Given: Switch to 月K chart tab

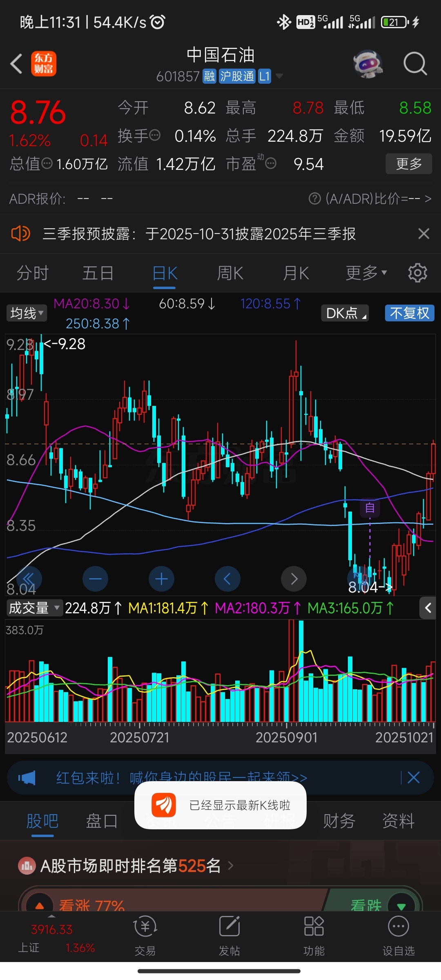Looking at the screenshot, I should (x=296, y=273).
